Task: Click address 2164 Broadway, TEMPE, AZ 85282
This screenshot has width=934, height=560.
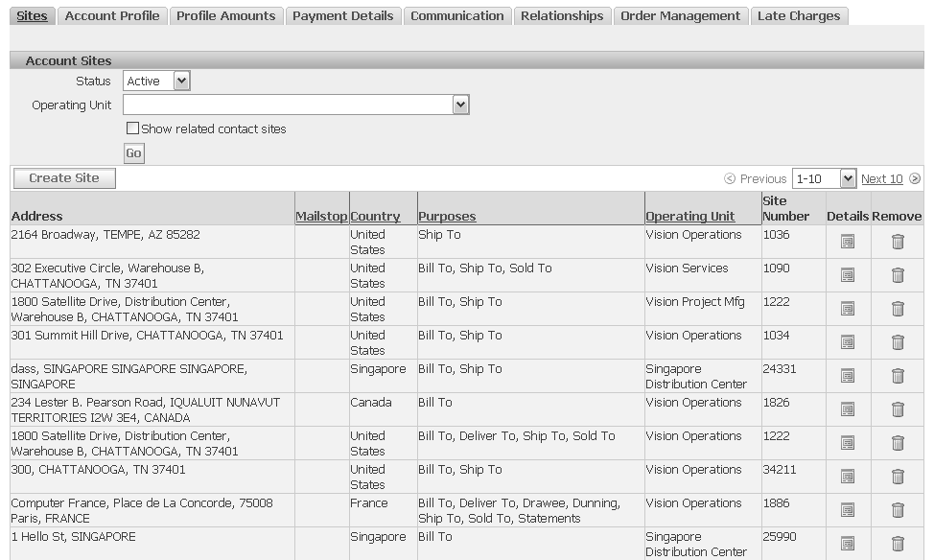Action: (x=105, y=235)
